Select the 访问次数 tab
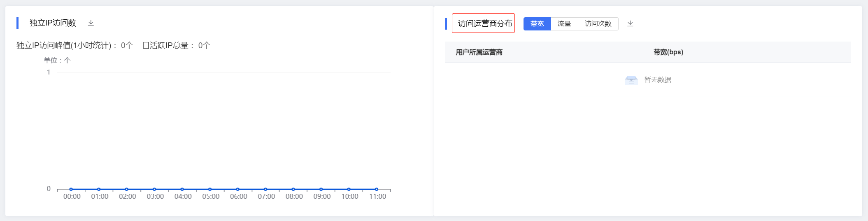Viewport: 868px width, 221px height. click(598, 24)
